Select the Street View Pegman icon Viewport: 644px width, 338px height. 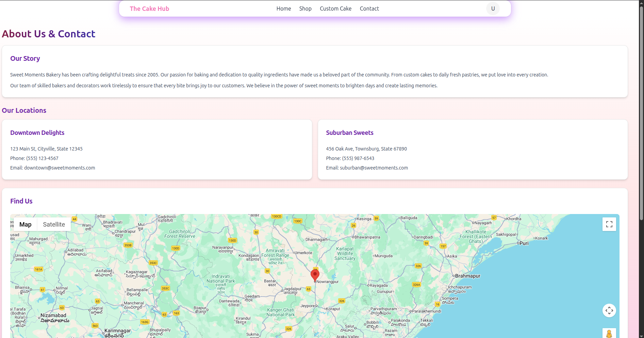[609, 334]
